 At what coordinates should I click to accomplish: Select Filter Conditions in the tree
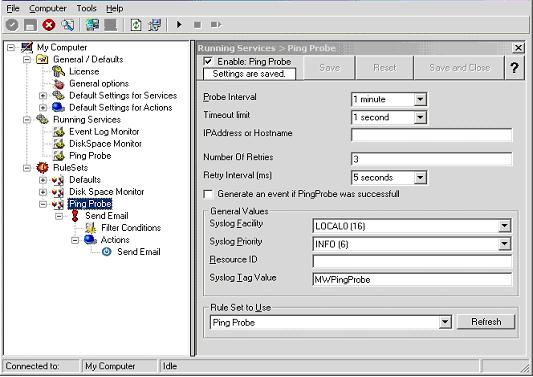pos(131,228)
